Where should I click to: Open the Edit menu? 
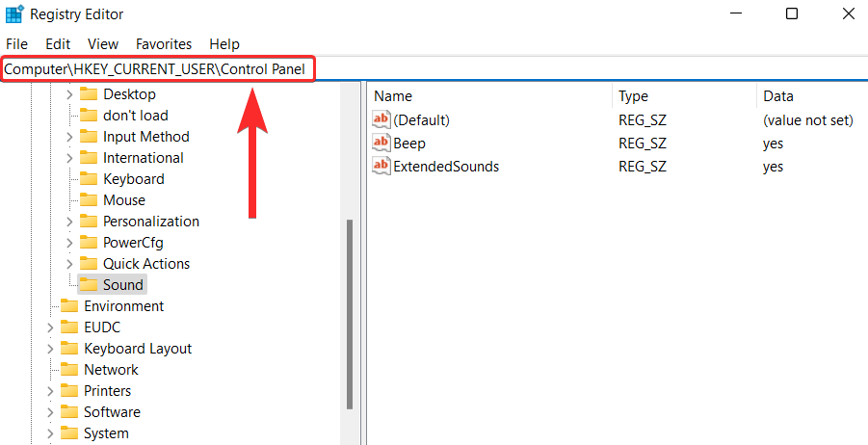(x=58, y=44)
